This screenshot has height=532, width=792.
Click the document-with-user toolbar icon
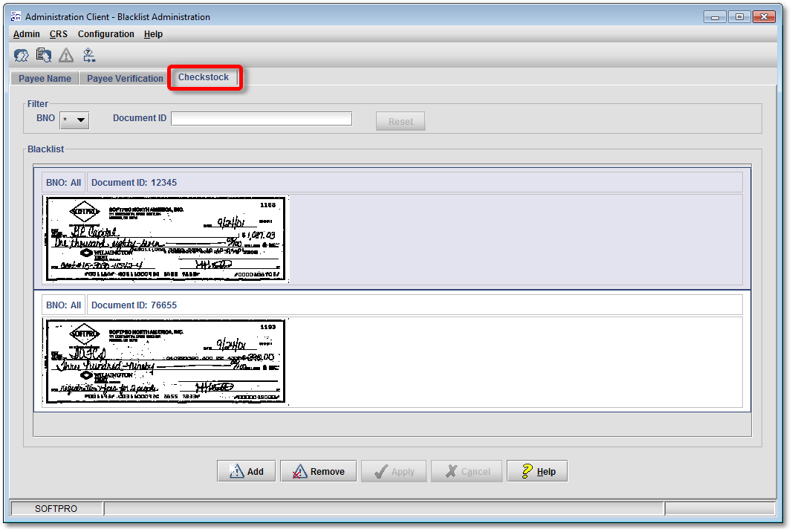[x=44, y=55]
